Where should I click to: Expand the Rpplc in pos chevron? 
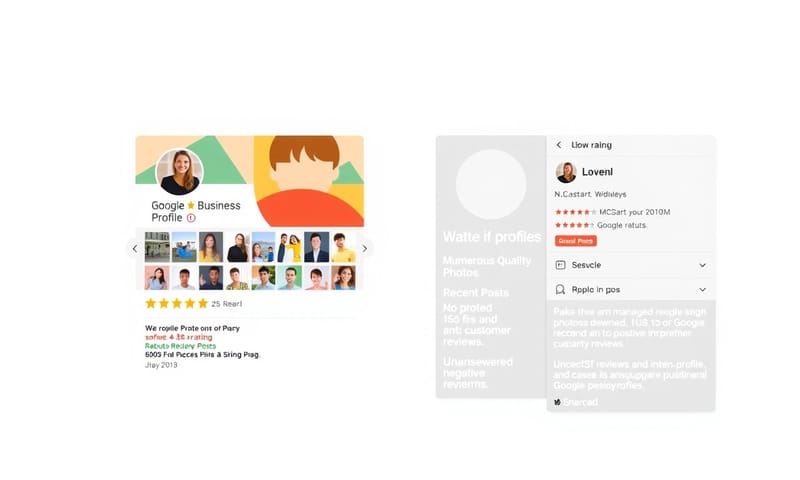(x=703, y=290)
